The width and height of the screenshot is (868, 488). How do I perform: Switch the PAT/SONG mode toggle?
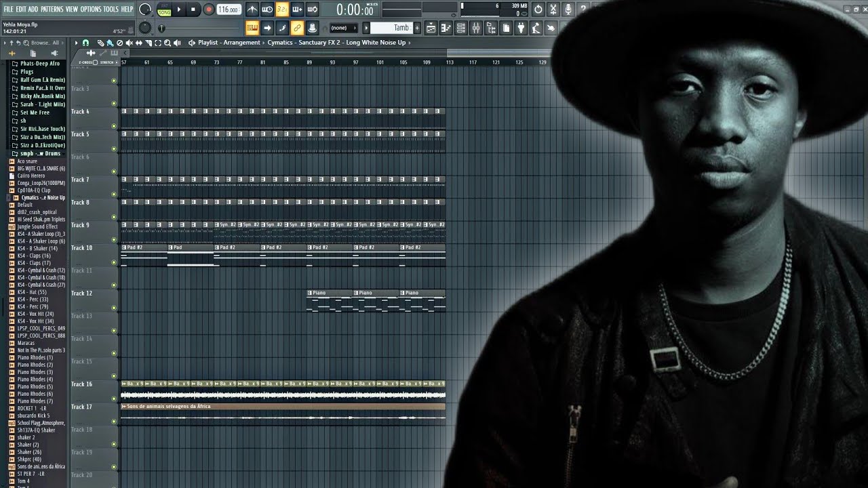(x=164, y=9)
